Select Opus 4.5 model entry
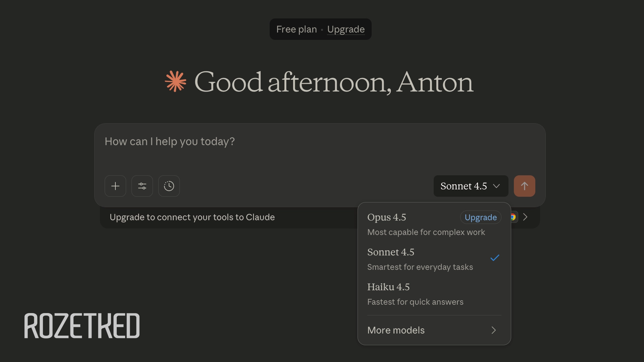The width and height of the screenshot is (644, 362). pos(387,218)
